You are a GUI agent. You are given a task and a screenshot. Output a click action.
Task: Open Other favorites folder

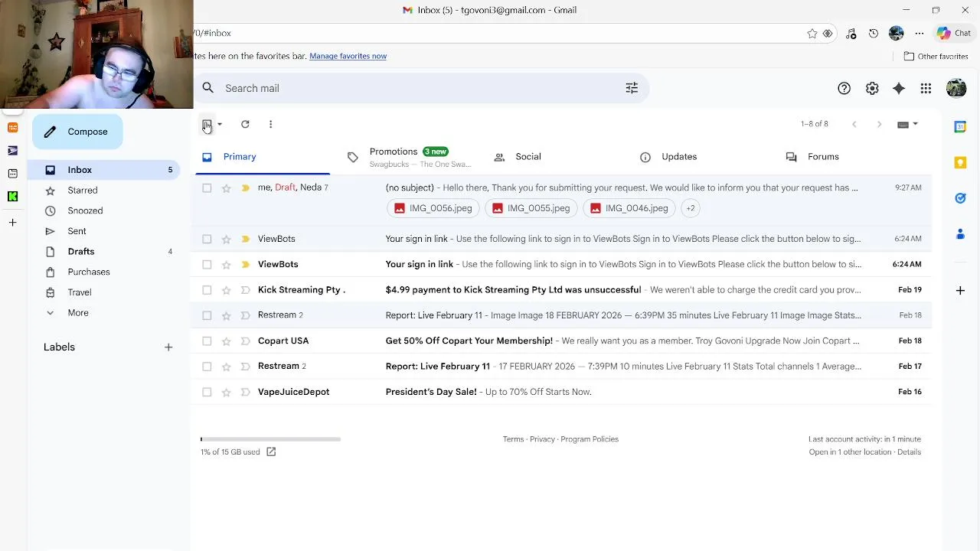click(x=936, y=57)
